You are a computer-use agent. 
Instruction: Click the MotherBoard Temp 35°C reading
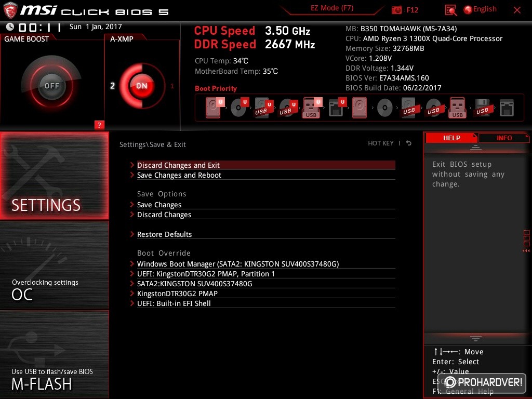[236, 71]
